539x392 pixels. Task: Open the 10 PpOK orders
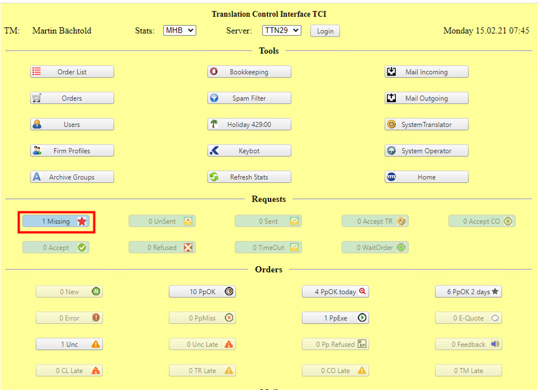(202, 292)
